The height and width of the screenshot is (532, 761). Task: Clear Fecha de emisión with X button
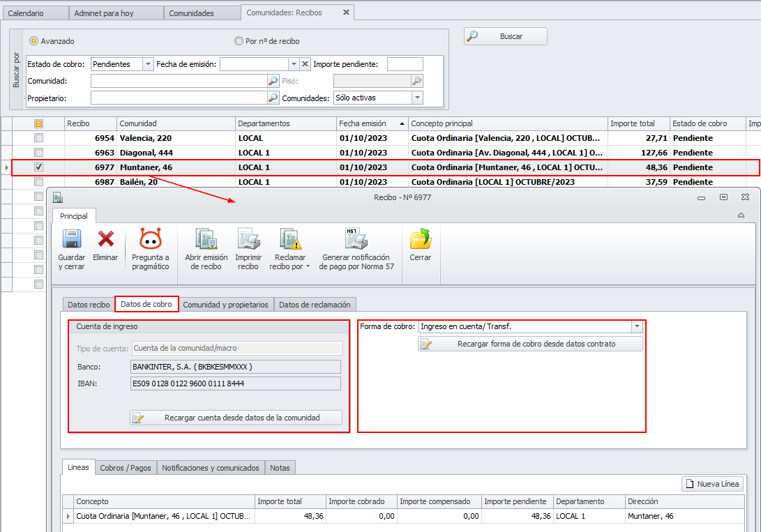click(x=305, y=64)
